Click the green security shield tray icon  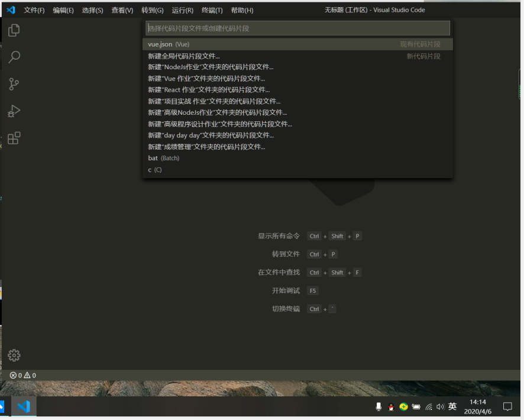click(x=404, y=406)
